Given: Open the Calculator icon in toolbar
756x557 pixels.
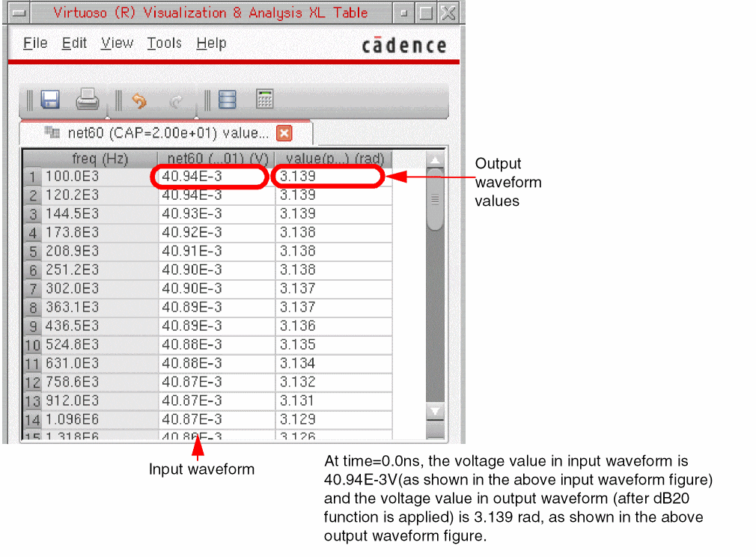Looking at the screenshot, I should pyautogui.click(x=265, y=99).
